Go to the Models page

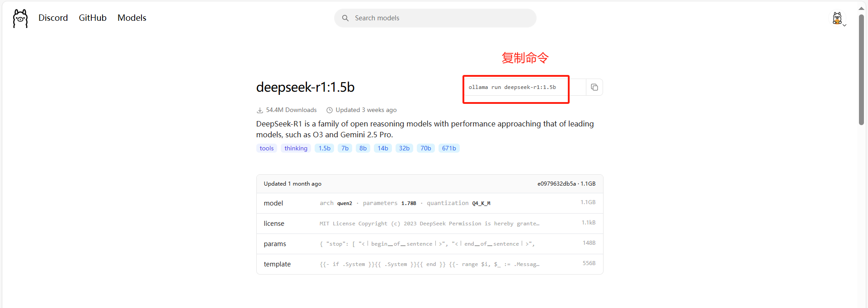pyautogui.click(x=132, y=18)
